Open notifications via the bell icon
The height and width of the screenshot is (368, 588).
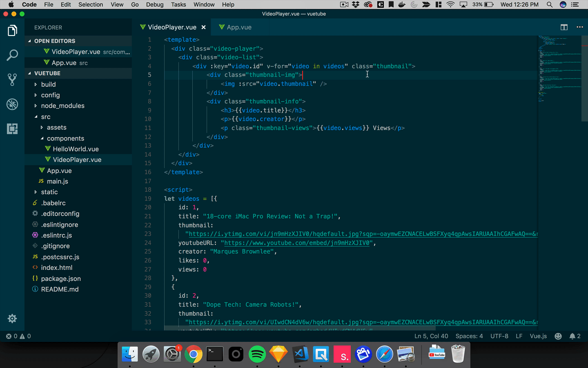point(573,336)
